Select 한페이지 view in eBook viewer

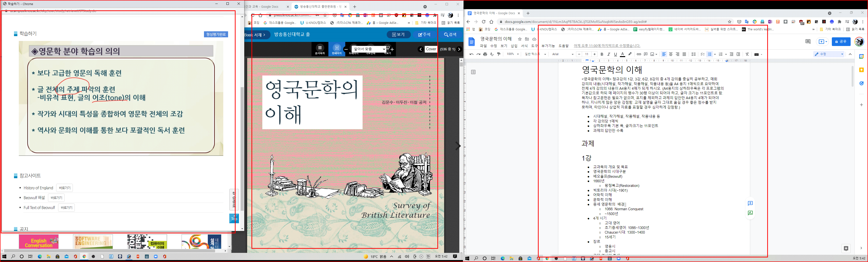[337, 49]
